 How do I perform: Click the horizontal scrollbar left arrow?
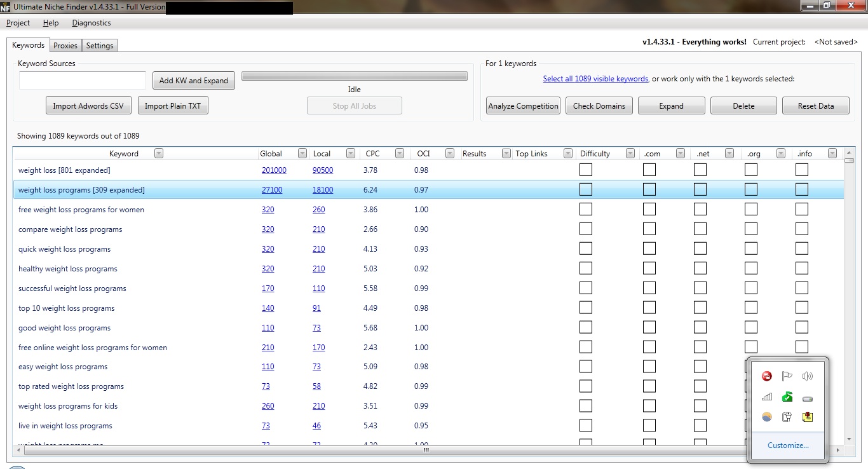pos(17,450)
